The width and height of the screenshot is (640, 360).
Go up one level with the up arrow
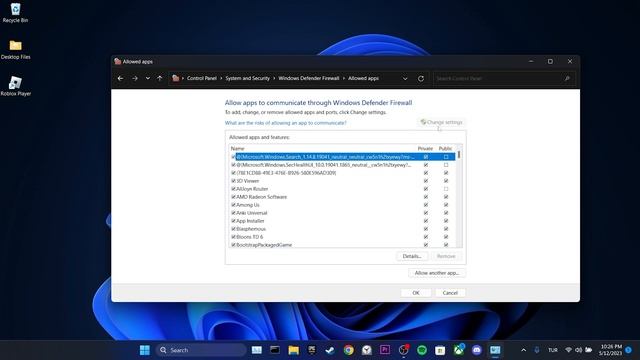pyautogui.click(x=160, y=78)
